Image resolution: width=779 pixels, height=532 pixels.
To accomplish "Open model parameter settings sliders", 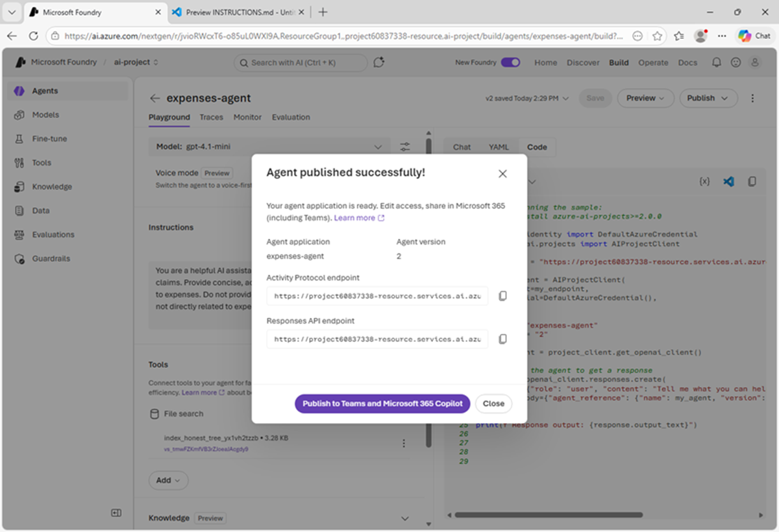I will click(405, 147).
